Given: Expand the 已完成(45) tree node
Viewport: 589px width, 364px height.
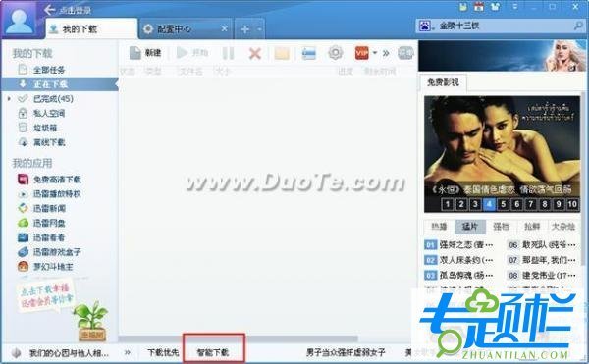Looking at the screenshot, I should (10, 99).
